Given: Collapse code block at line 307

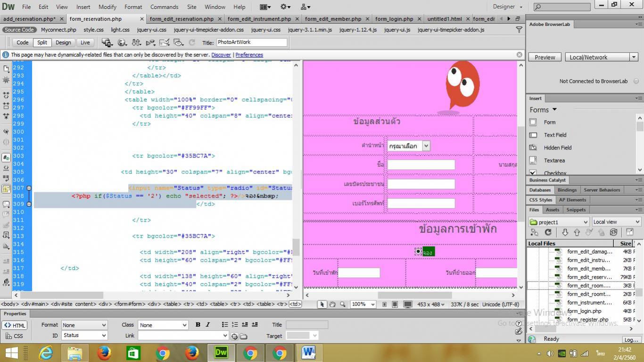Looking at the screenshot, I should pos(29,188).
